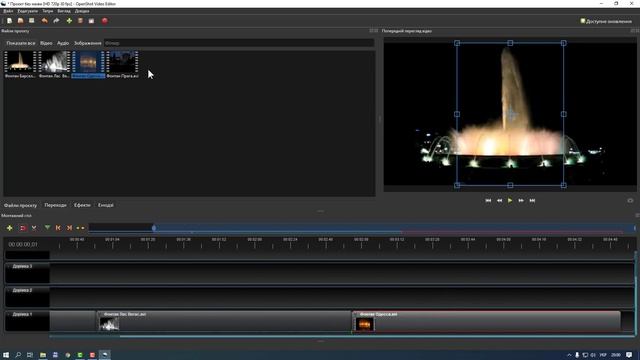This screenshot has width=640, height=360.
Task: Fast forward the preview video
Action: pos(521,200)
